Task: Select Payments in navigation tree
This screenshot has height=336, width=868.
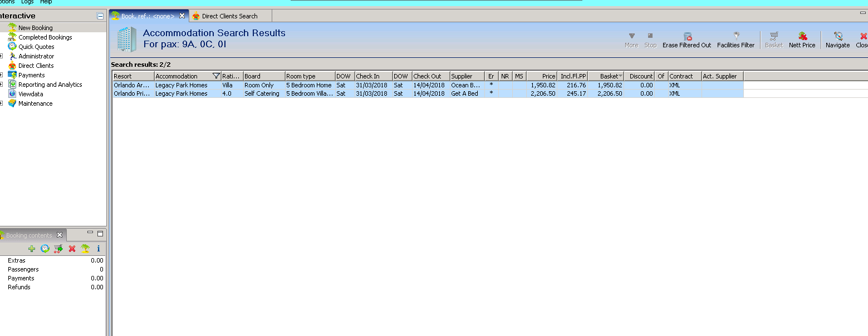Action: (x=32, y=75)
